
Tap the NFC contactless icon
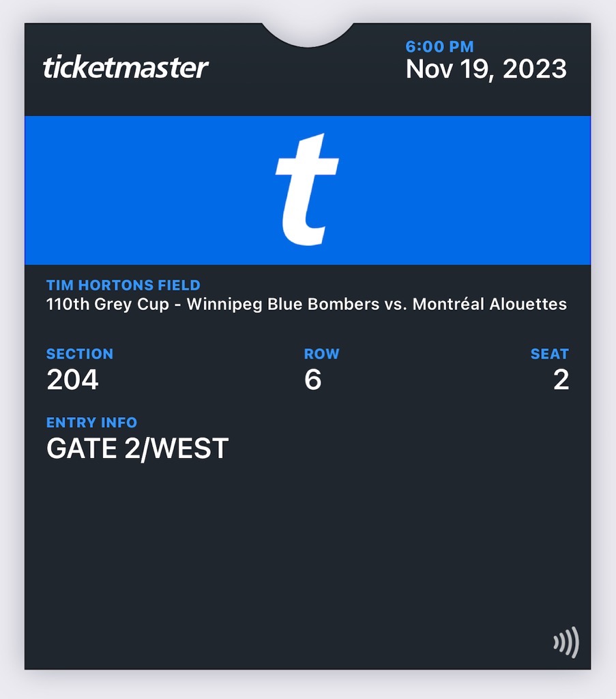[x=566, y=642]
